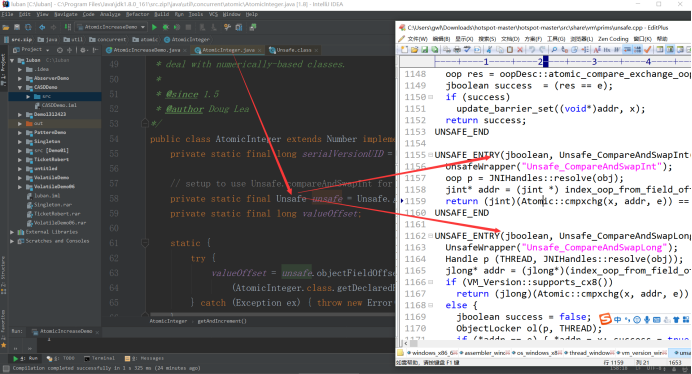
Task: Click the Open folder icon in IntelliJ toolbar
Action: click(x=6, y=27)
